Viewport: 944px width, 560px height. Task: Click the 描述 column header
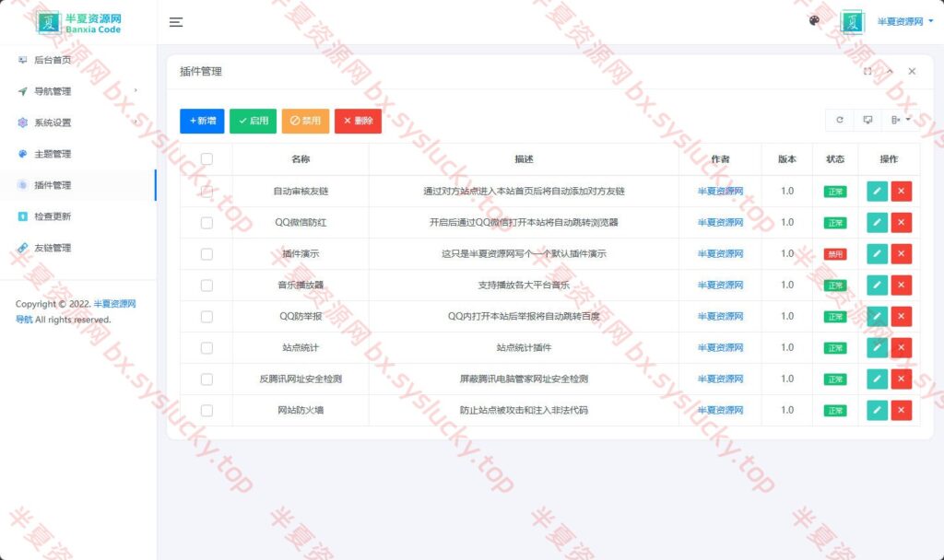coord(524,159)
